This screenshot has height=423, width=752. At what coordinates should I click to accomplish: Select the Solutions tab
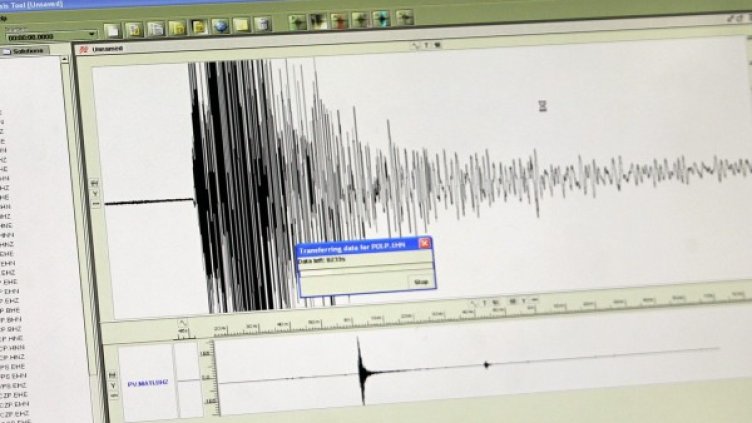tap(28, 50)
